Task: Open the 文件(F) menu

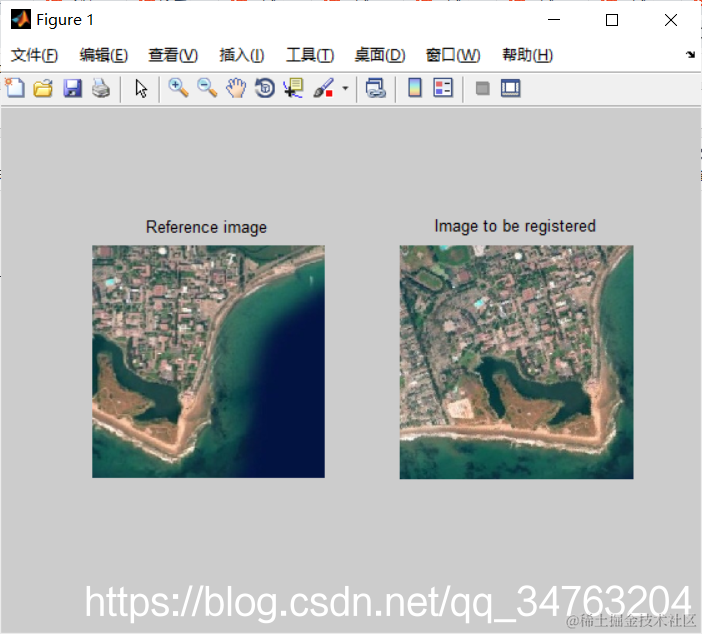Action: tap(34, 55)
